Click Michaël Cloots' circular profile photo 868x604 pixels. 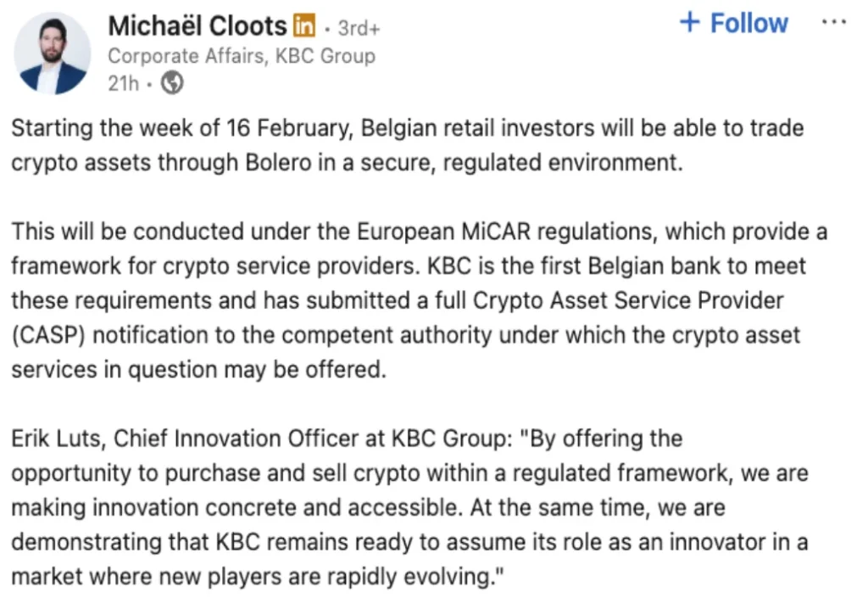tap(53, 53)
